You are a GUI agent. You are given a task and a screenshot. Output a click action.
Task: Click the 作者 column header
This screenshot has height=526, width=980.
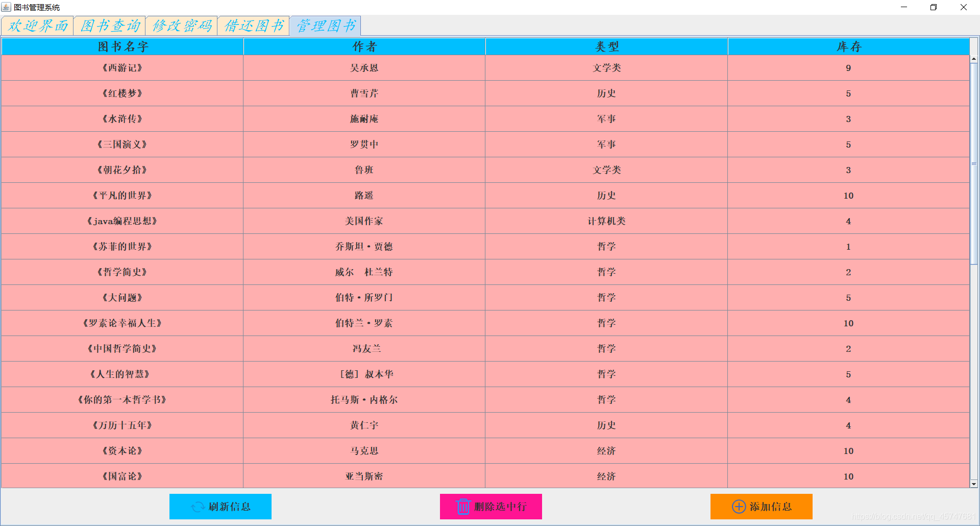tap(364, 46)
